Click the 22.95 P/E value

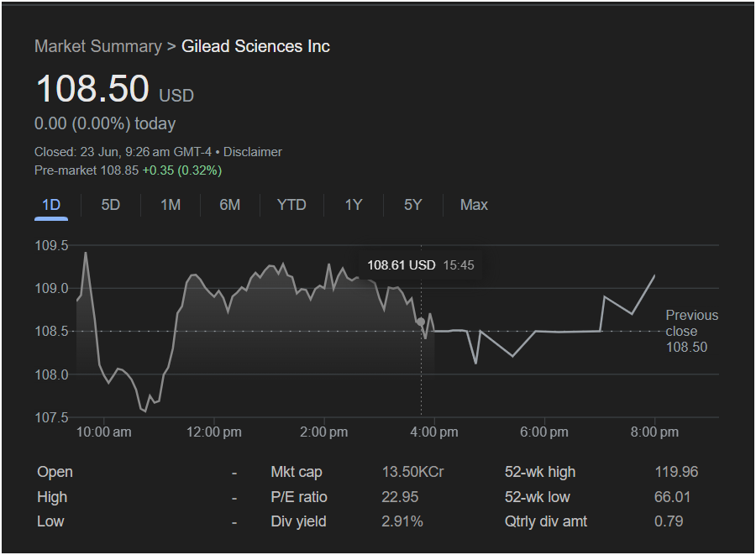(x=400, y=497)
